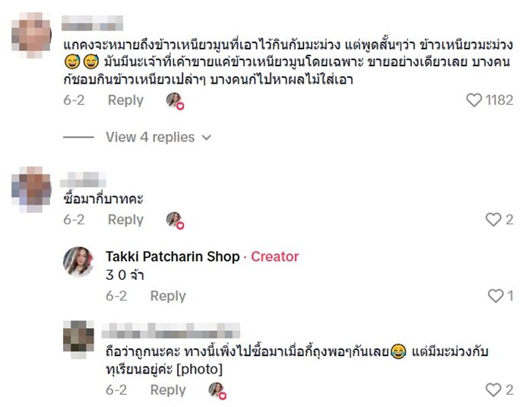The width and height of the screenshot is (532, 407).
Task: Open creator-liked badge on price question comment
Action: 175,221
